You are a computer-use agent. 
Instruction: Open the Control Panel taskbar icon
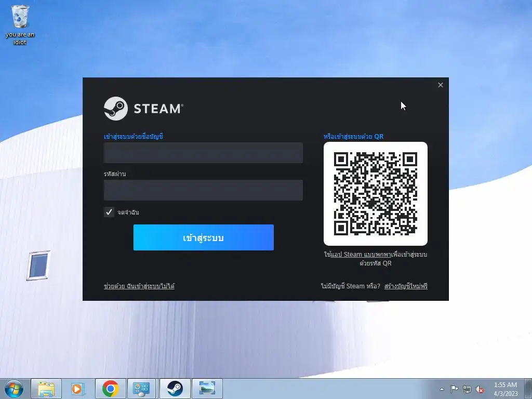[141, 389]
